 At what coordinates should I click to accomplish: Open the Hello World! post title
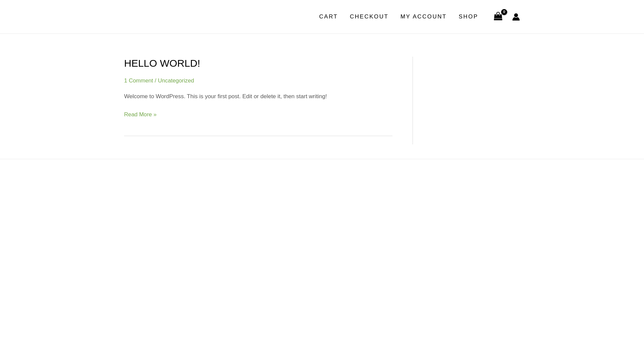click(x=162, y=63)
